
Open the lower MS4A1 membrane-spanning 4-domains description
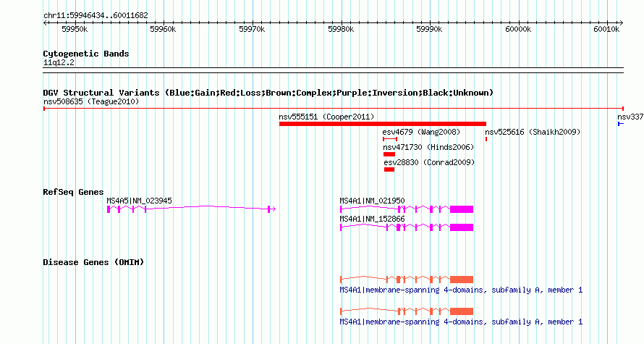tap(461, 322)
